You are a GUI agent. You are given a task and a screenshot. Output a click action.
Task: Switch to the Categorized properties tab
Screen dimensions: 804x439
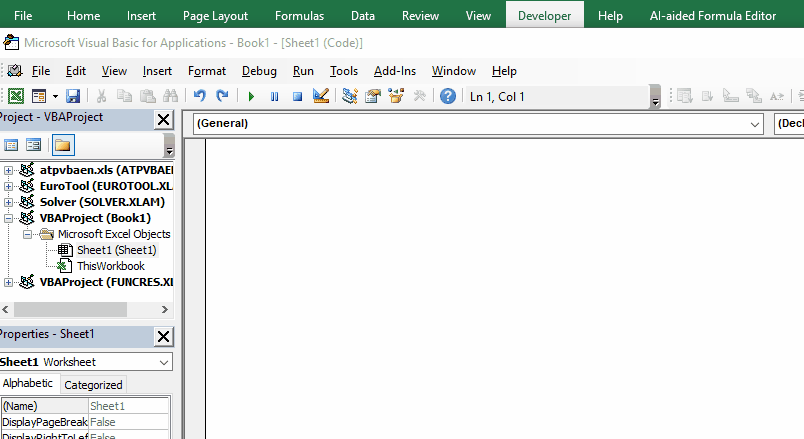[93, 385]
